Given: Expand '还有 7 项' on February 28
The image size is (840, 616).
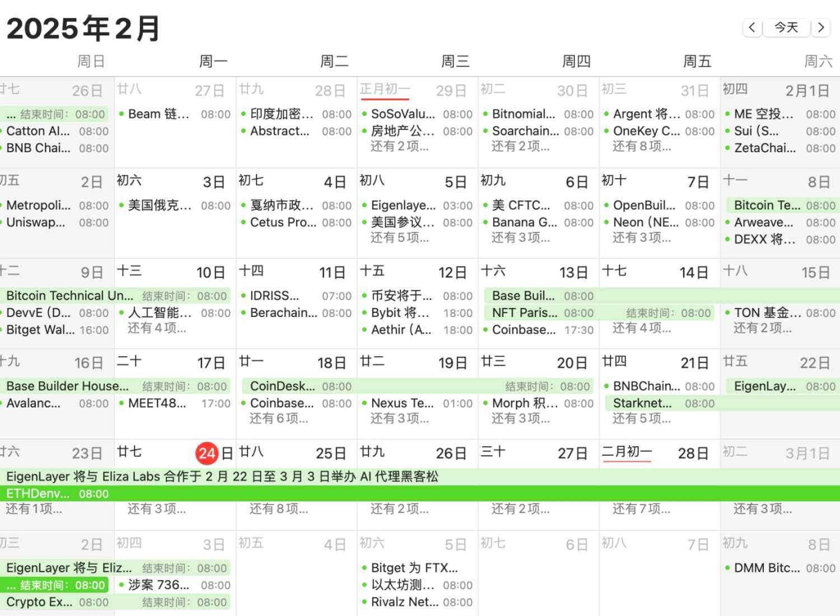Looking at the screenshot, I should click(641, 509).
